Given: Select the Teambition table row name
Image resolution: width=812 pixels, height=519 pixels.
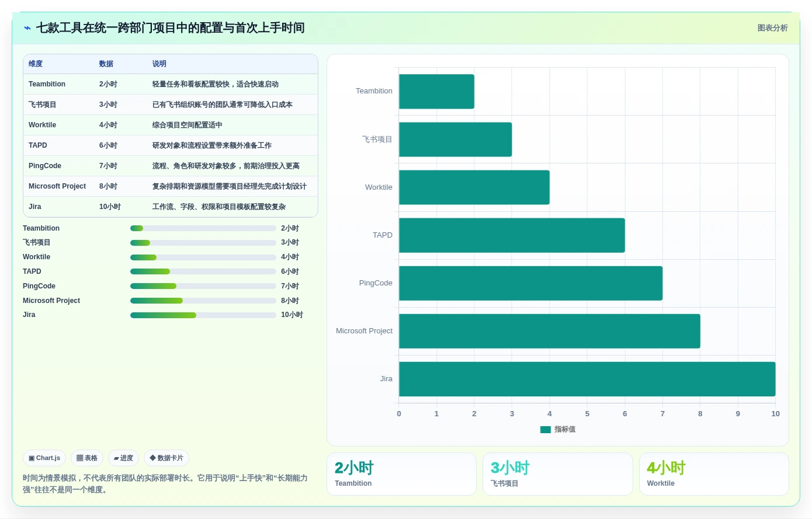Looking at the screenshot, I should (47, 84).
